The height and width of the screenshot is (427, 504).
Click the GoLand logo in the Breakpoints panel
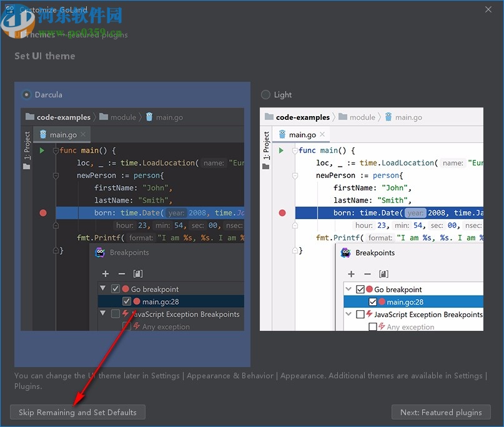[x=100, y=252]
